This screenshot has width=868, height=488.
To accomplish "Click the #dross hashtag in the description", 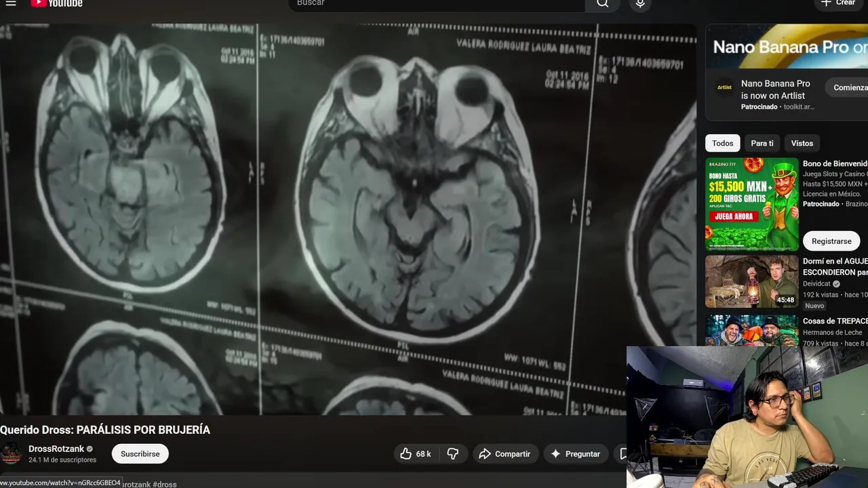I will (165, 484).
